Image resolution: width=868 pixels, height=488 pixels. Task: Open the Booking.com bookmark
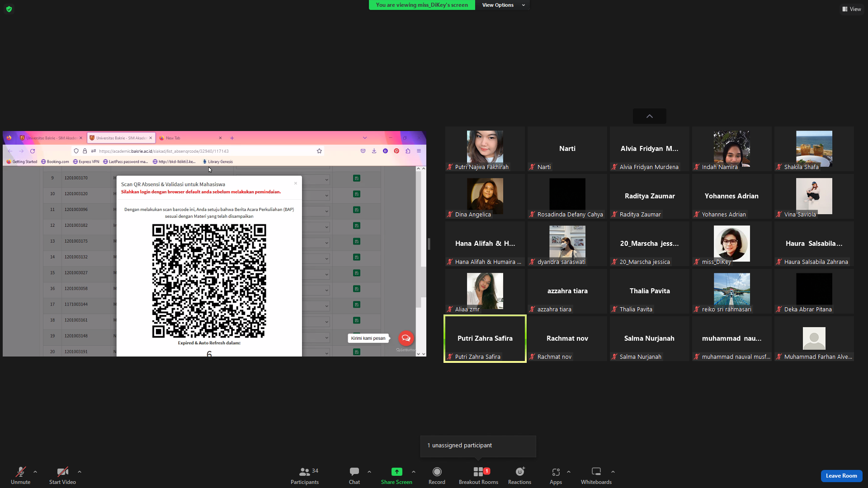[55, 162]
